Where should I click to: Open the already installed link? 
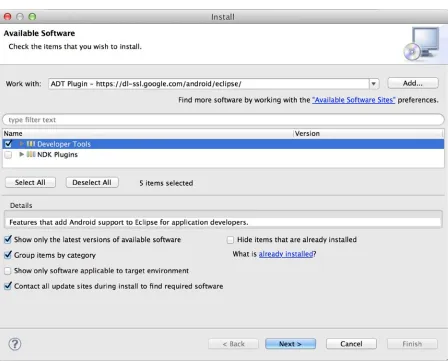click(x=286, y=254)
